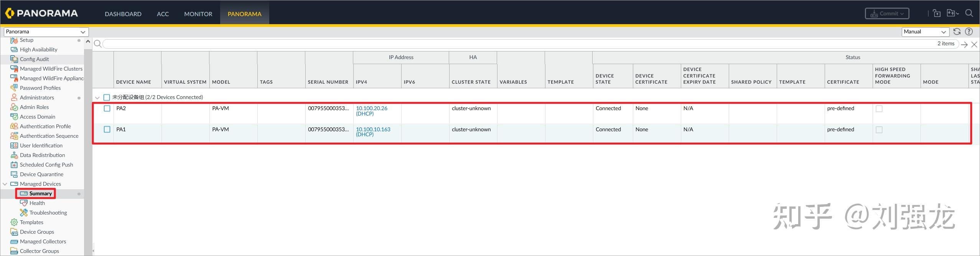
Task: Toggle High Speed Forwarding checkbox for PA1
Action: (x=879, y=130)
